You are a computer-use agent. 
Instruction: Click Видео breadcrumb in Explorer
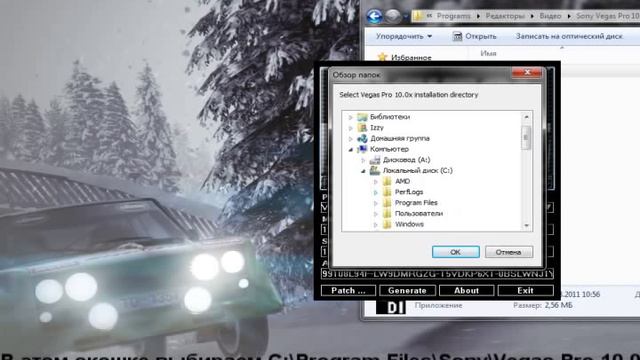(550, 16)
